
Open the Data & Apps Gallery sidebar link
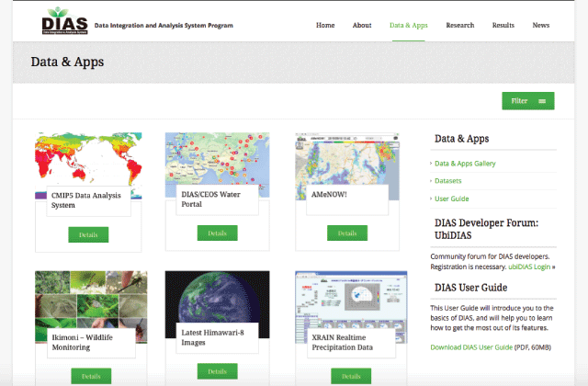[465, 164]
